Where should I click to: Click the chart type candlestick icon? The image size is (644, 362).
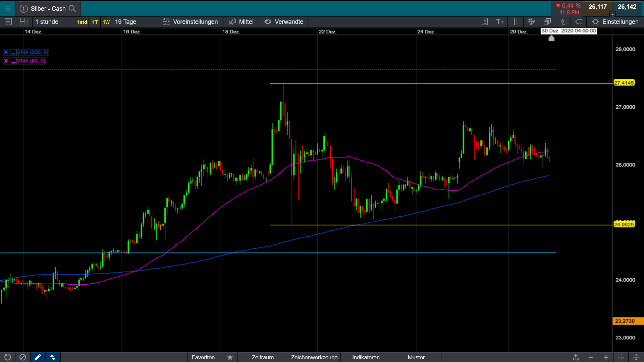point(563,22)
